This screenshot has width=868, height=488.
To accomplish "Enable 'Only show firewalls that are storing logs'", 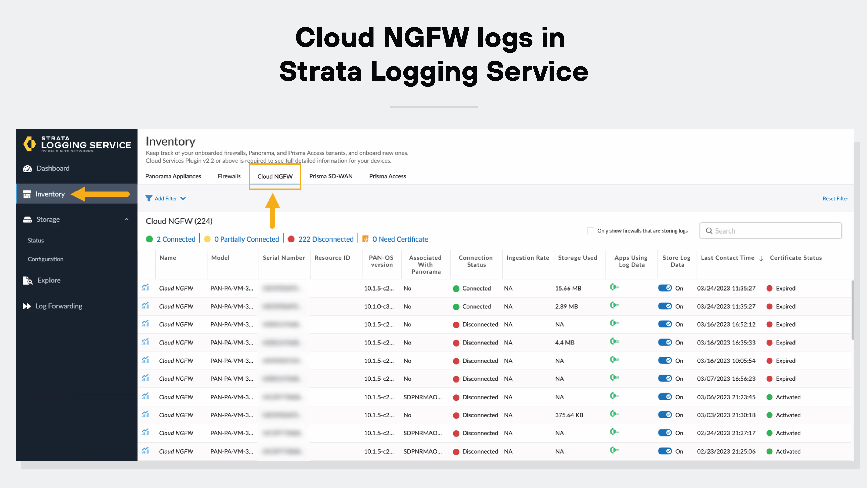I will [591, 230].
